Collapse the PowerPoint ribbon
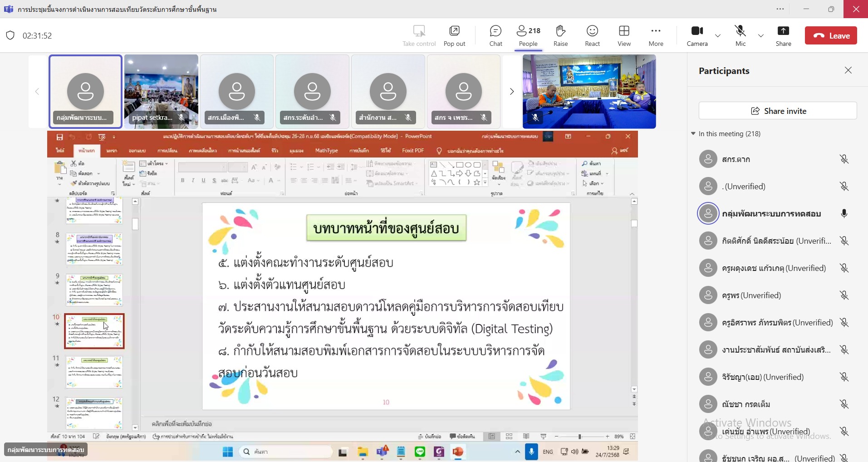868x462 pixels. (632, 194)
